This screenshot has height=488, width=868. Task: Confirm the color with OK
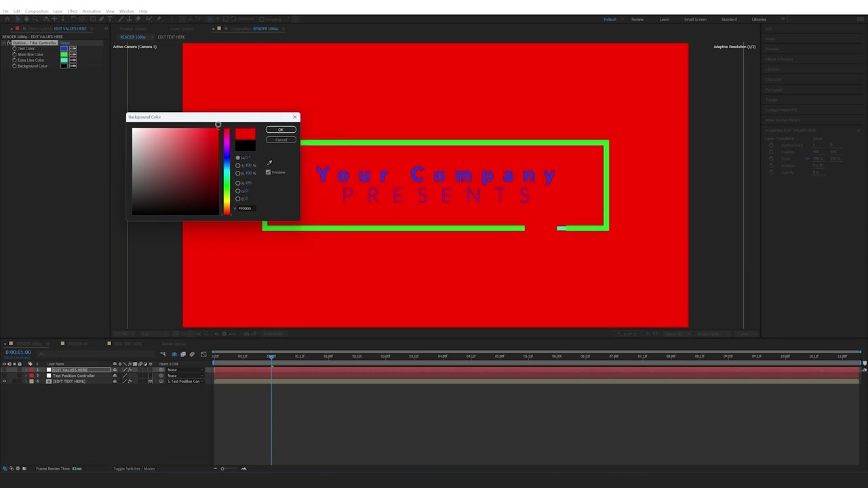(281, 129)
